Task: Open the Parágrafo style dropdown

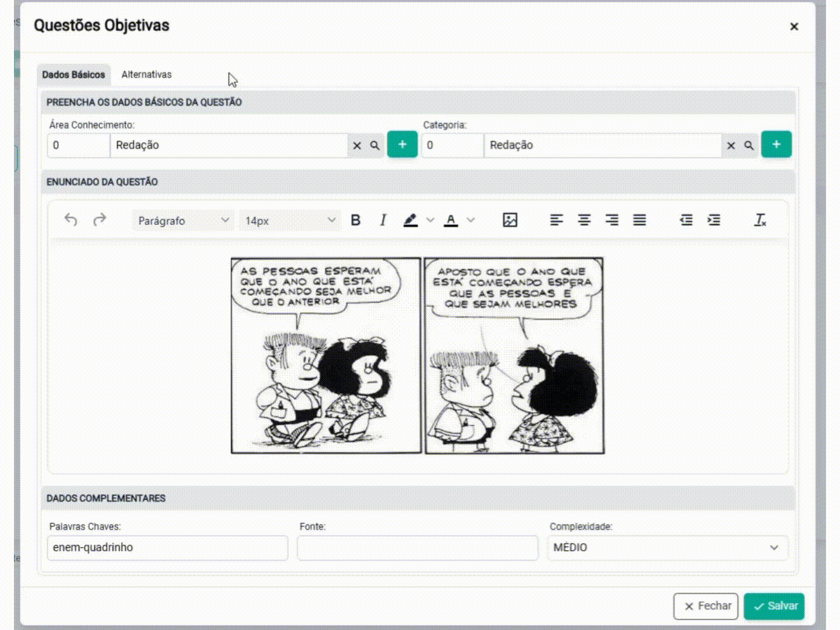Action: (x=183, y=220)
